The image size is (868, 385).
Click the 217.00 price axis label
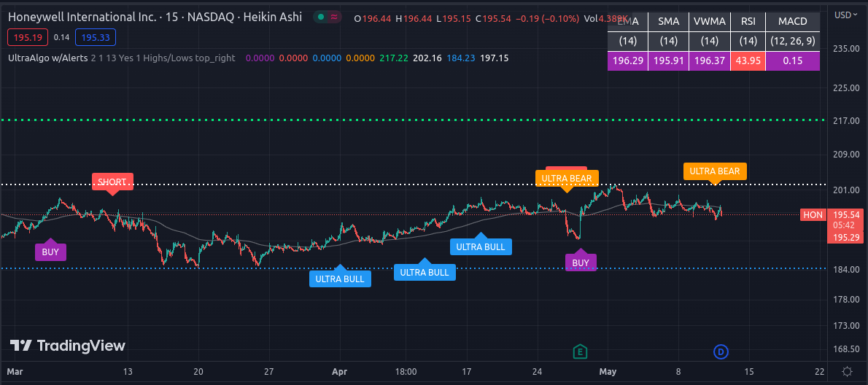coord(846,120)
